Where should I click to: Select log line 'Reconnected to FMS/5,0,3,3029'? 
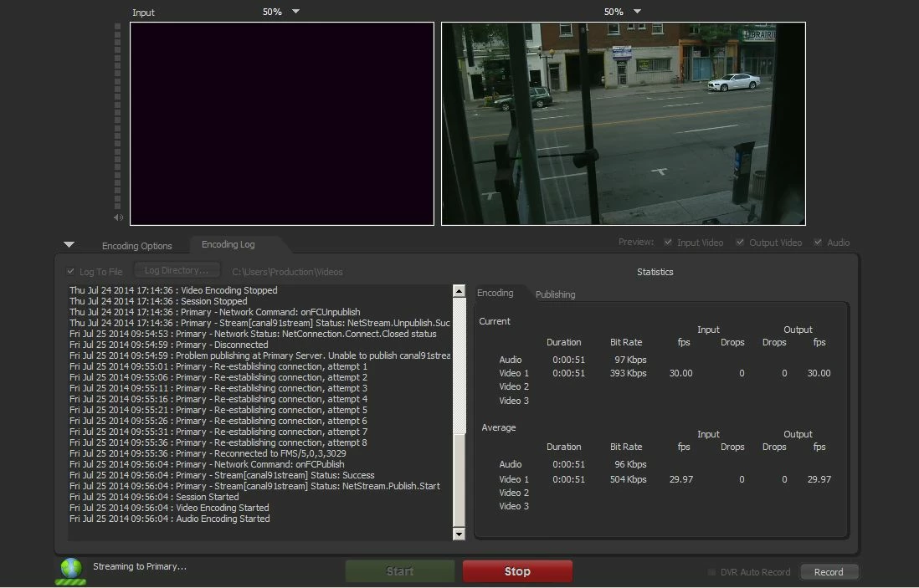208,453
